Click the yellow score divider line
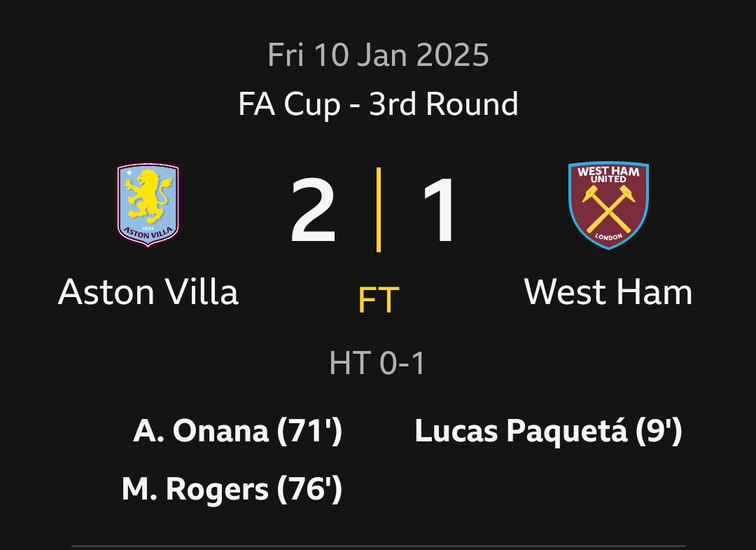 click(379, 210)
